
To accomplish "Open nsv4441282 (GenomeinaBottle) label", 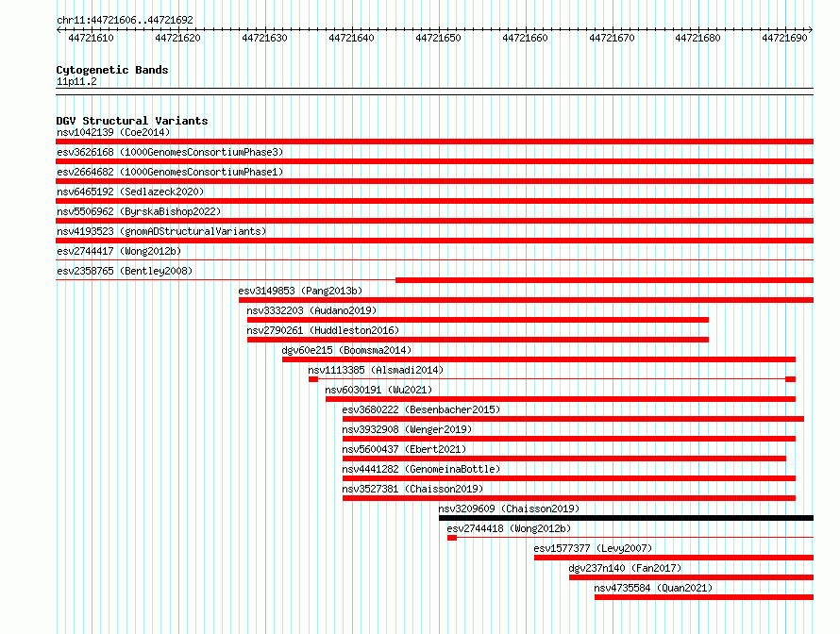I will click(x=421, y=469).
